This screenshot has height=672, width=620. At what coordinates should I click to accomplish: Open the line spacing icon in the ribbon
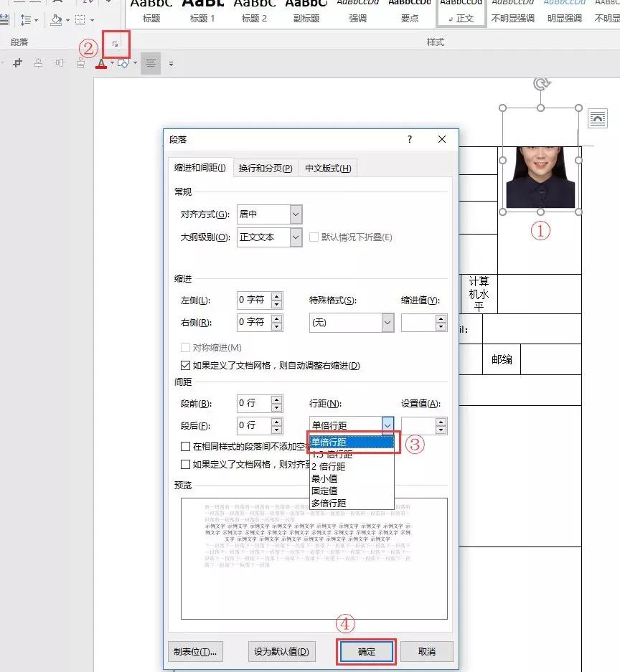click(x=25, y=19)
